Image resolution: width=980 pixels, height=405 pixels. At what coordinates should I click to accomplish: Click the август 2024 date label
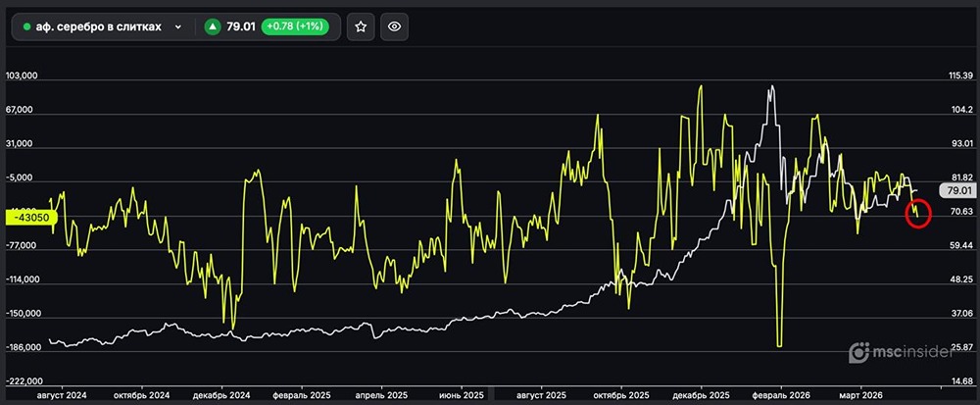tap(63, 395)
